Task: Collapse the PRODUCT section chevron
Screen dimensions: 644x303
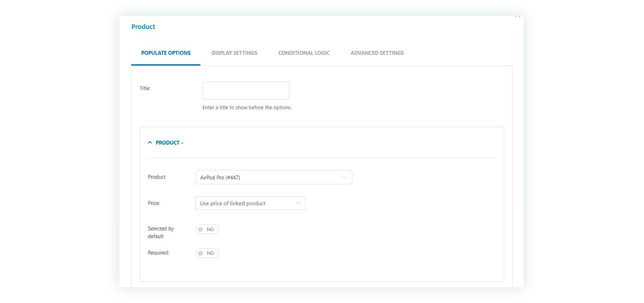Action: pyautogui.click(x=150, y=142)
